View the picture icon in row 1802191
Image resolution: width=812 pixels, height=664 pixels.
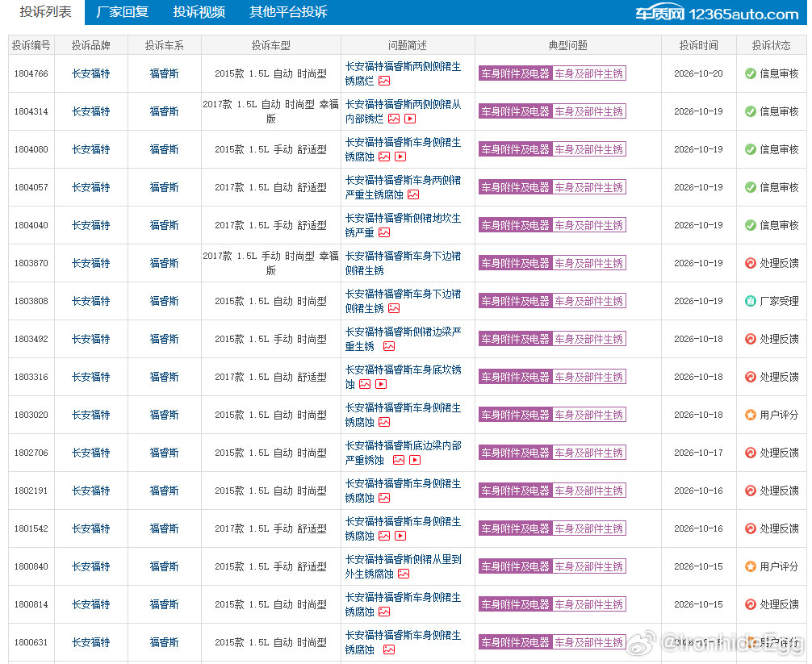coord(384,498)
